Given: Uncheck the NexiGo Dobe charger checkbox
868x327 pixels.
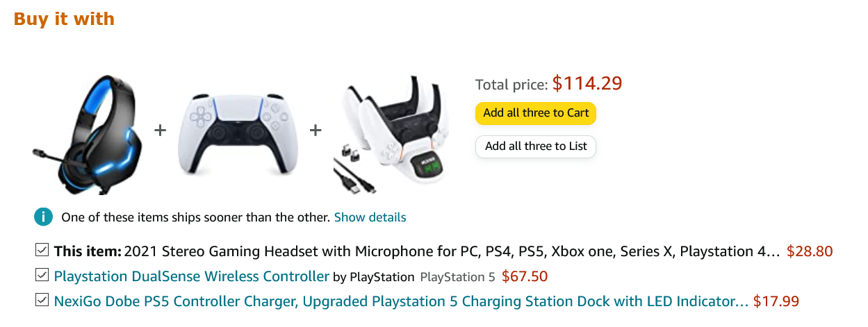Looking at the screenshot, I should tap(42, 301).
